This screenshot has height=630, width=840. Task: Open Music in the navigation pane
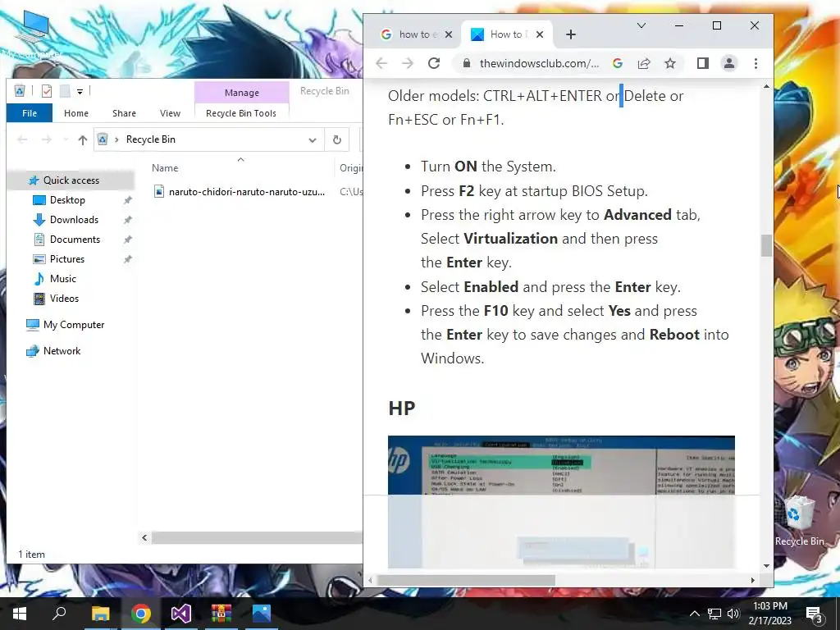pyautogui.click(x=62, y=279)
